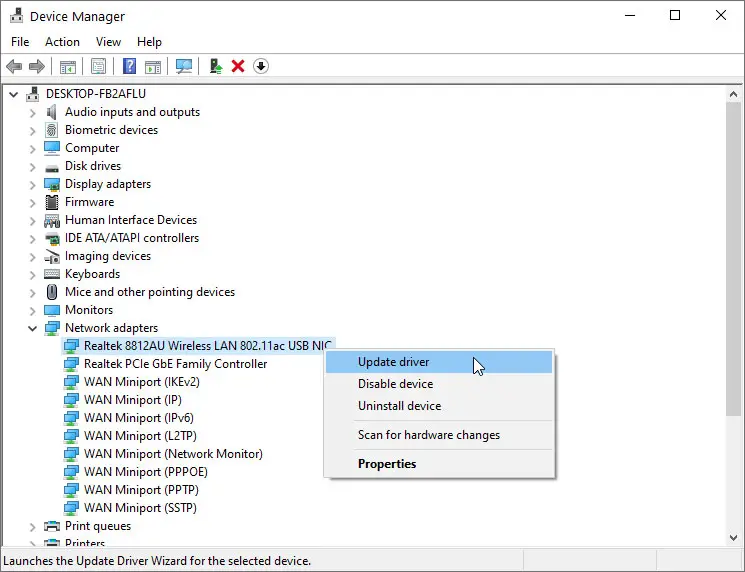745x572 pixels.
Task: Expand the Print queues category
Action: tap(32, 527)
